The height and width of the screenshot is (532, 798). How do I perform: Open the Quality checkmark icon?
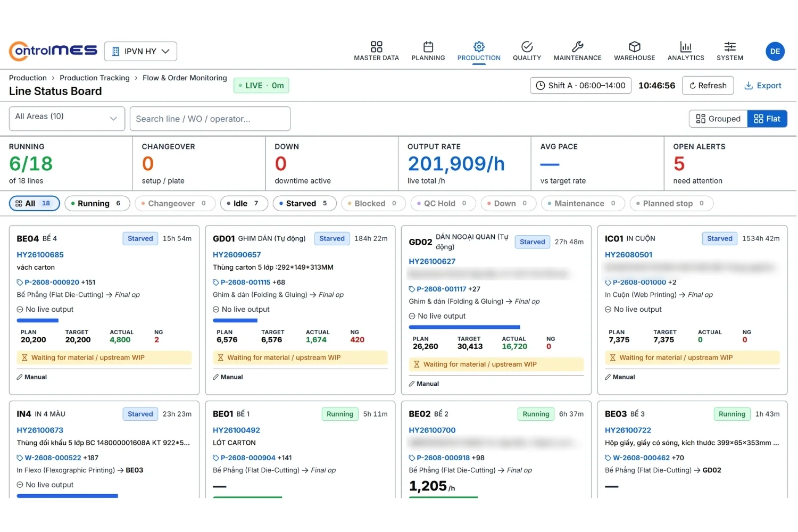527,47
